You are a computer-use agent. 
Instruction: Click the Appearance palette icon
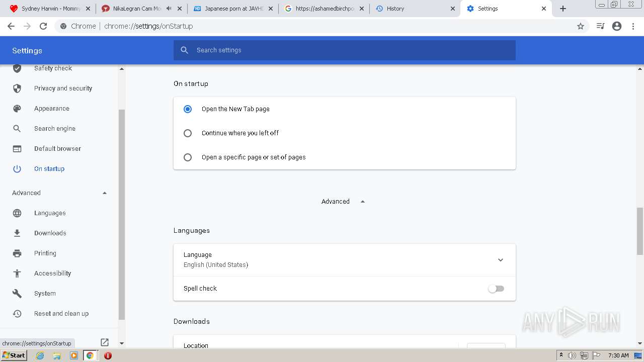point(17,109)
